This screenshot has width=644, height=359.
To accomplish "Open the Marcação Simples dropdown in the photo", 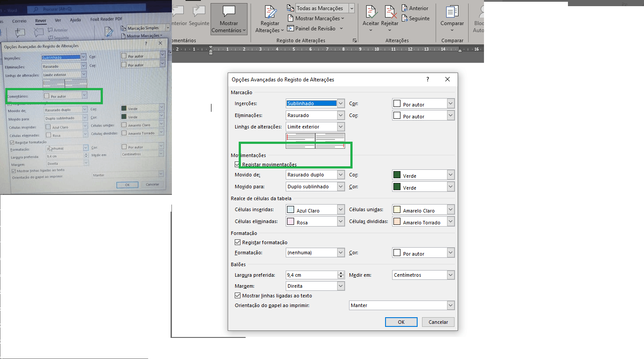I will pos(167,28).
